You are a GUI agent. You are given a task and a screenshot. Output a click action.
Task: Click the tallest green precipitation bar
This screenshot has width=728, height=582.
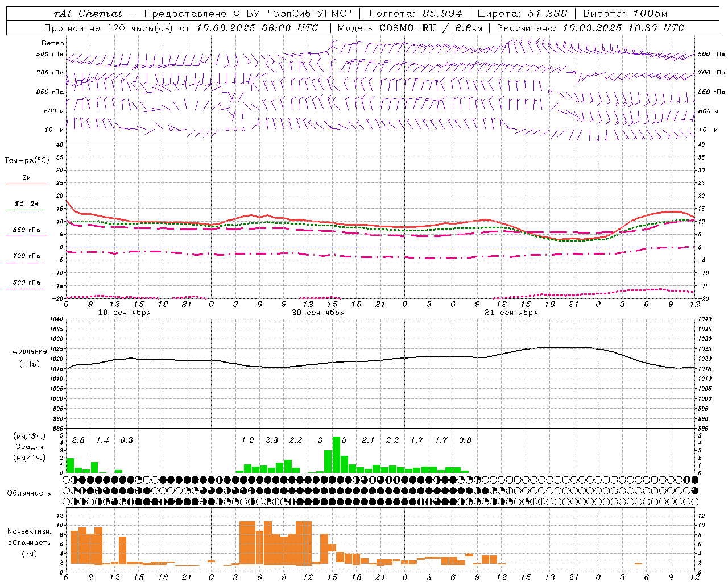[x=336, y=455]
